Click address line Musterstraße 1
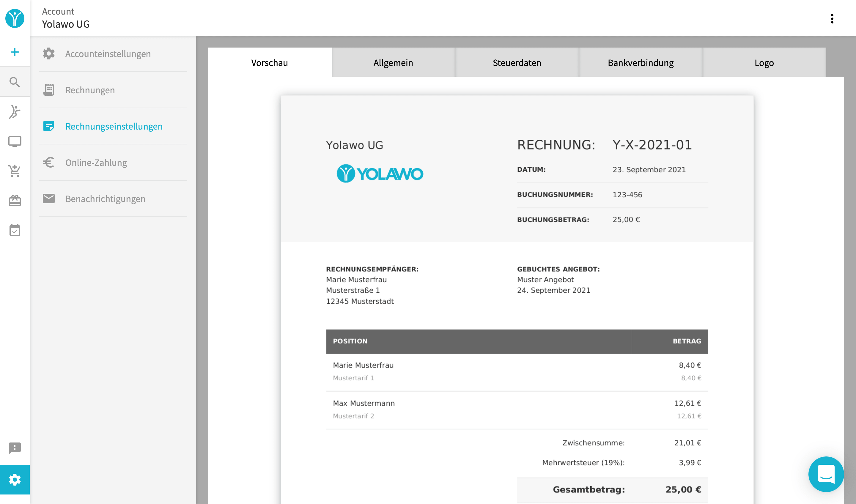Viewport: 856px width, 504px height. click(353, 290)
